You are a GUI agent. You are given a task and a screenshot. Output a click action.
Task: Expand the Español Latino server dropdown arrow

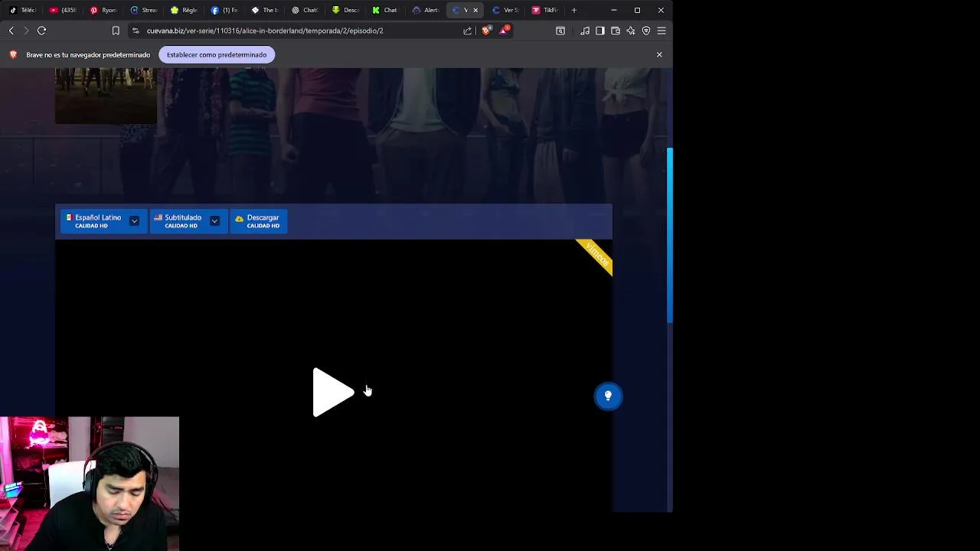[x=135, y=221]
